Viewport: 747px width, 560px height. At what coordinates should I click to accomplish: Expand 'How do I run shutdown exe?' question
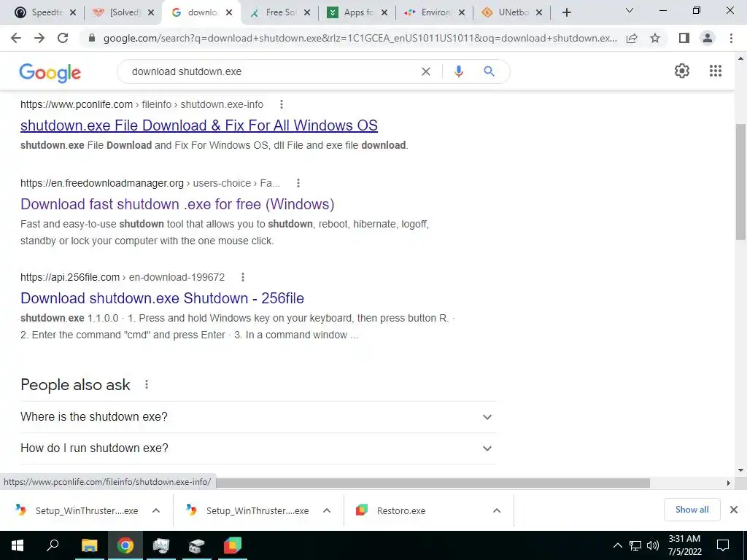pyautogui.click(x=258, y=448)
